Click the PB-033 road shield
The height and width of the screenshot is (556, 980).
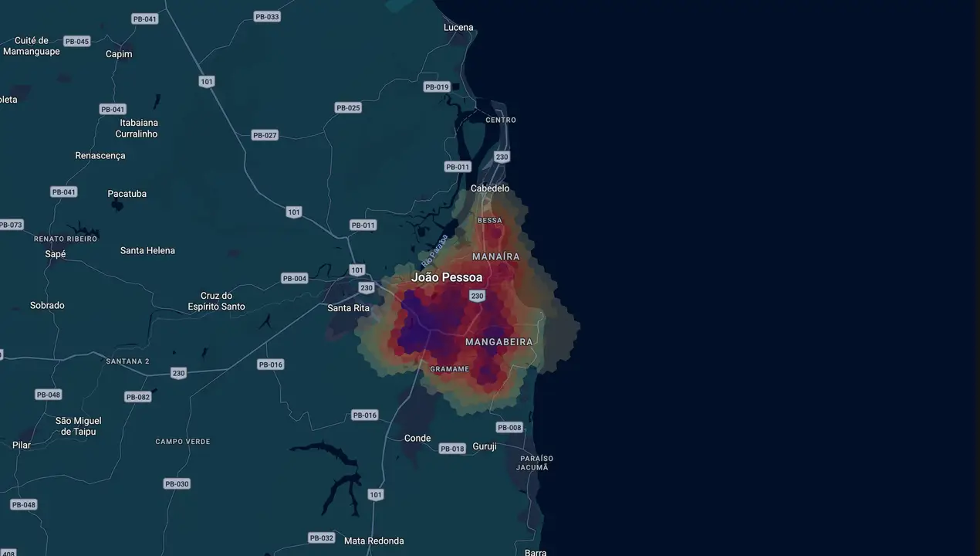(x=267, y=16)
